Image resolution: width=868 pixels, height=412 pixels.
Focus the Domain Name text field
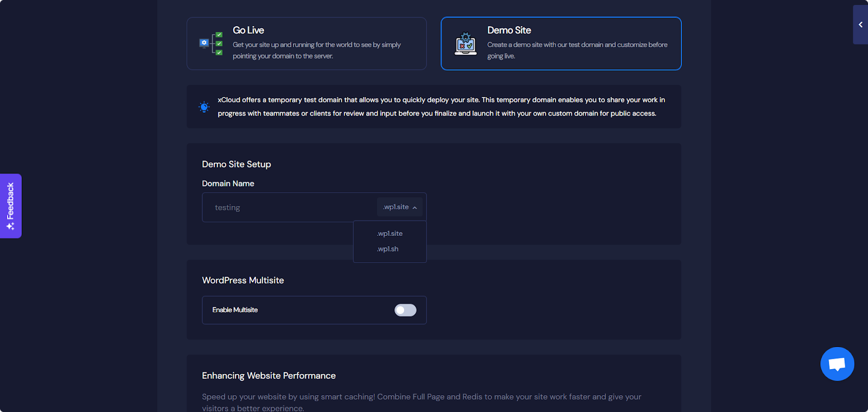[288, 208]
